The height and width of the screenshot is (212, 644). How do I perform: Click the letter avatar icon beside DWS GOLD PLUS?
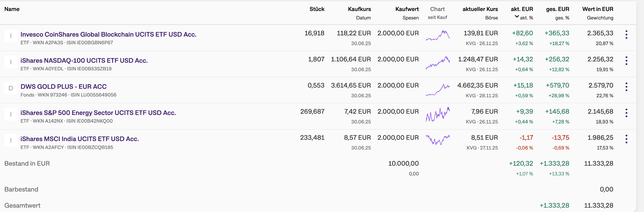[x=11, y=88]
